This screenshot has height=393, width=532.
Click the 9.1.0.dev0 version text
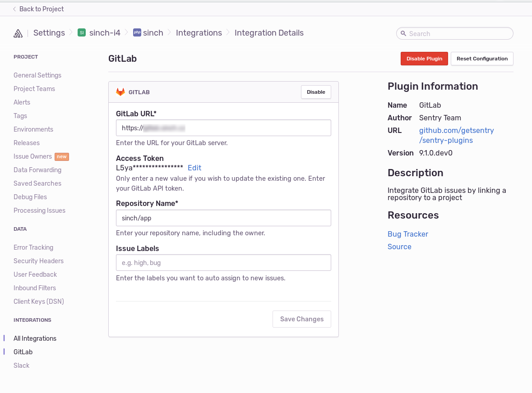[x=435, y=153]
